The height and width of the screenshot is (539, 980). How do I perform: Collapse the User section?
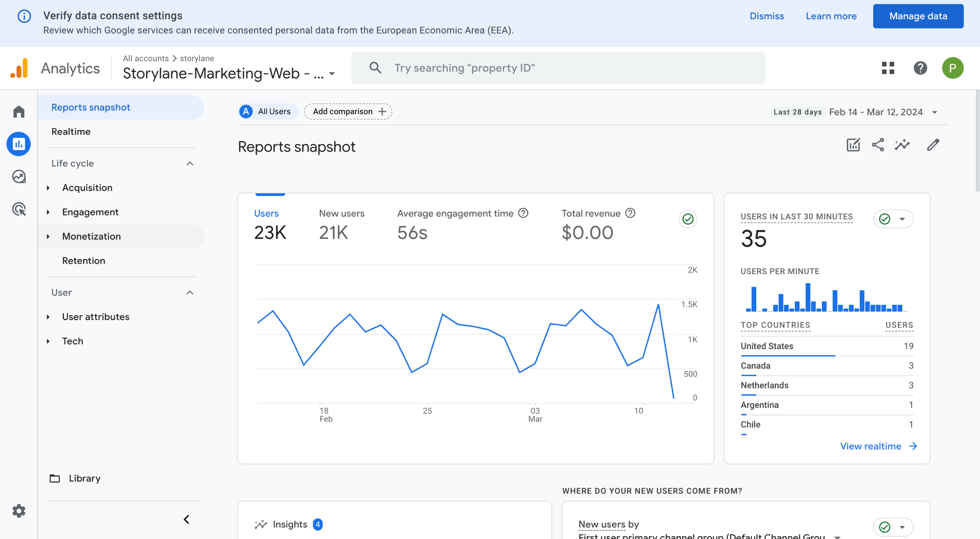click(x=190, y=292)
